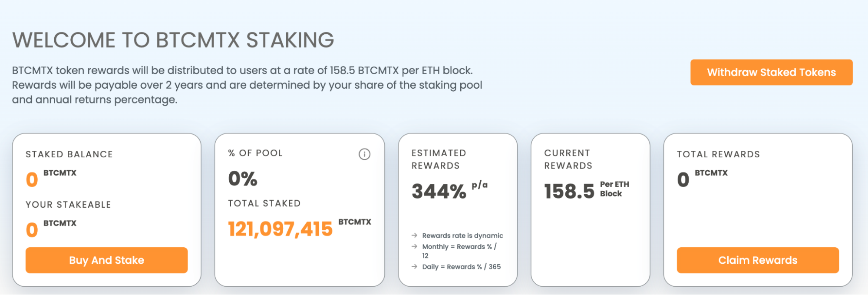The image size is (868, 295).
Task: Click the Total Staked label
Action: tap(264, 203)
